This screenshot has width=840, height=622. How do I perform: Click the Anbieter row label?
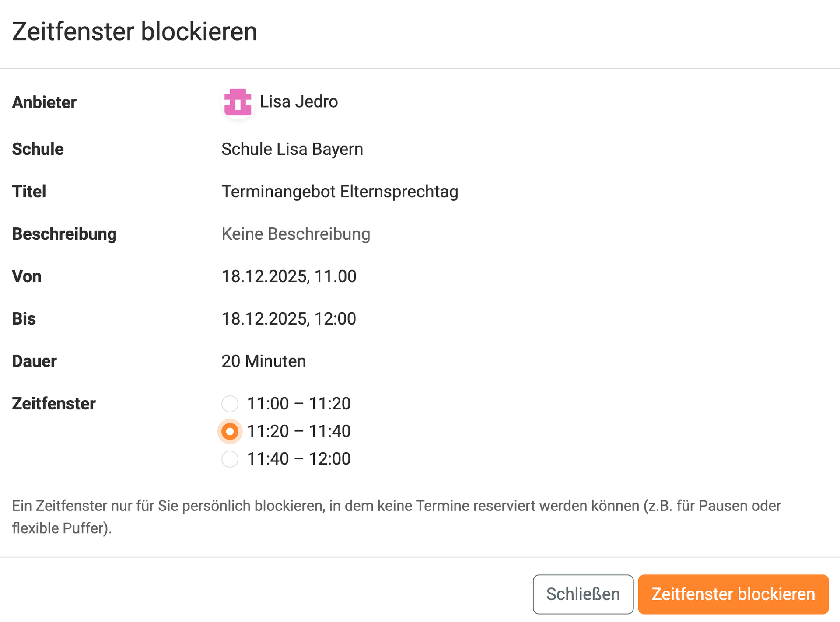click(44, 102)
